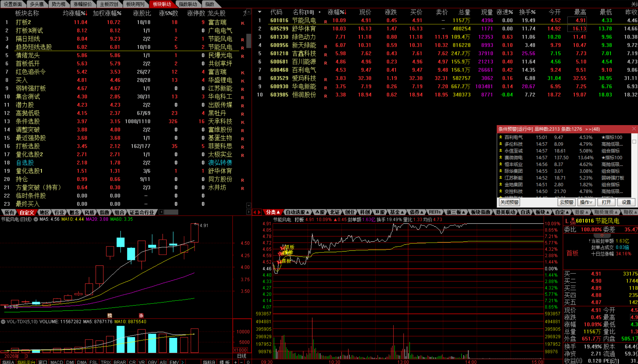Click the 涨 marker on the daily chart
The height and width of the screenshot is (364, 638).
(141, 315)
